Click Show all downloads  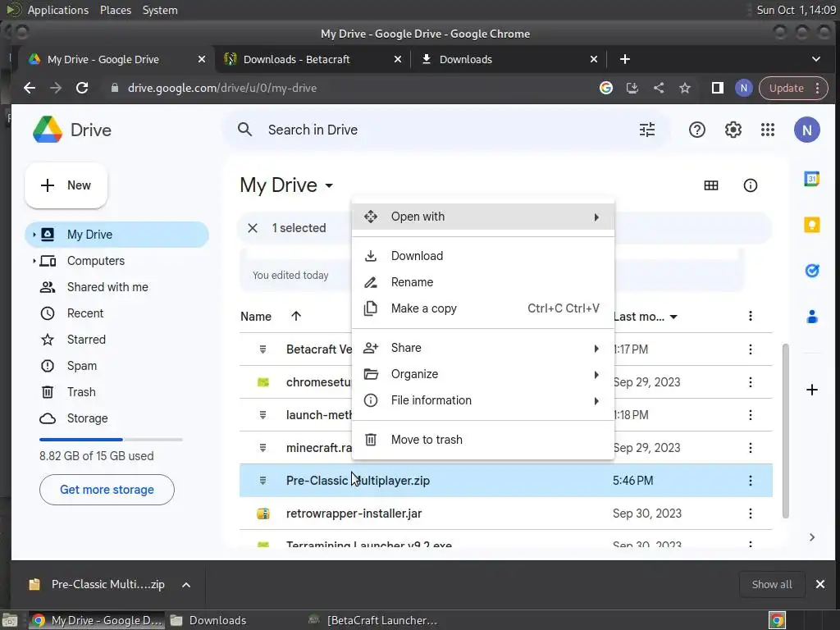(x=771, y=584)
